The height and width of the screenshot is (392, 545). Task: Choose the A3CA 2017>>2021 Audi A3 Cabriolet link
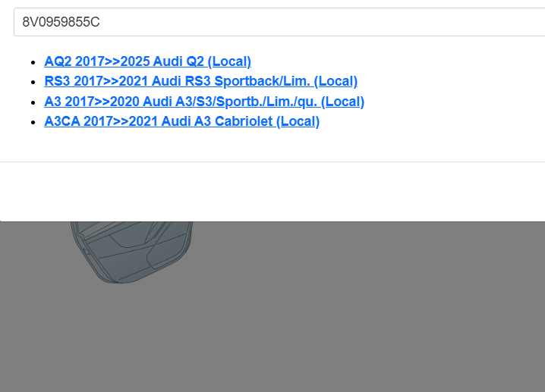point(181,121)
